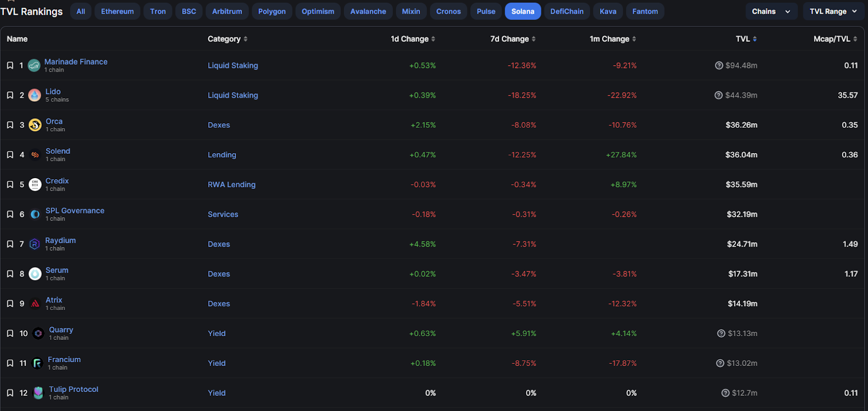Image resolution: width=868 pixels, height=411 pixels.
Task: Open the Solend protocol link
Action: [x=58, y=151]
